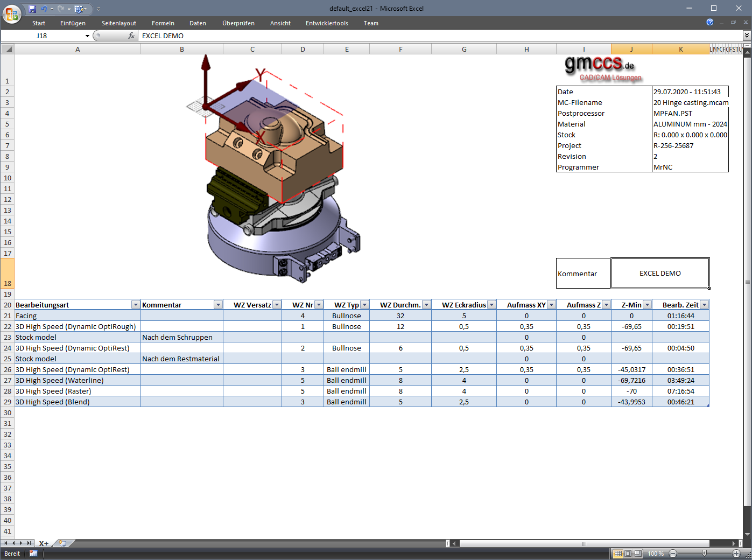Viewport: 752px width, 560px height.
Task: Open the Aufmass Z filter dropdown
Action: click(x=606, y=305)
